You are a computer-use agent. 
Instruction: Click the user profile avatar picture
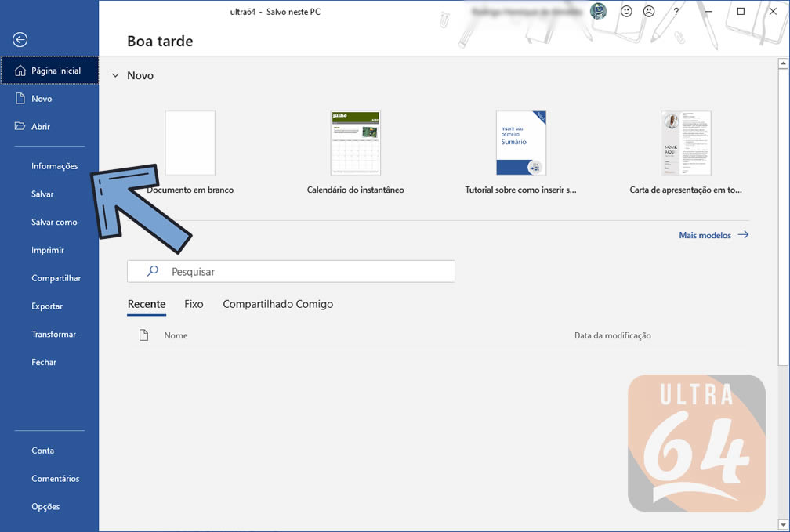tap(598, 12)
